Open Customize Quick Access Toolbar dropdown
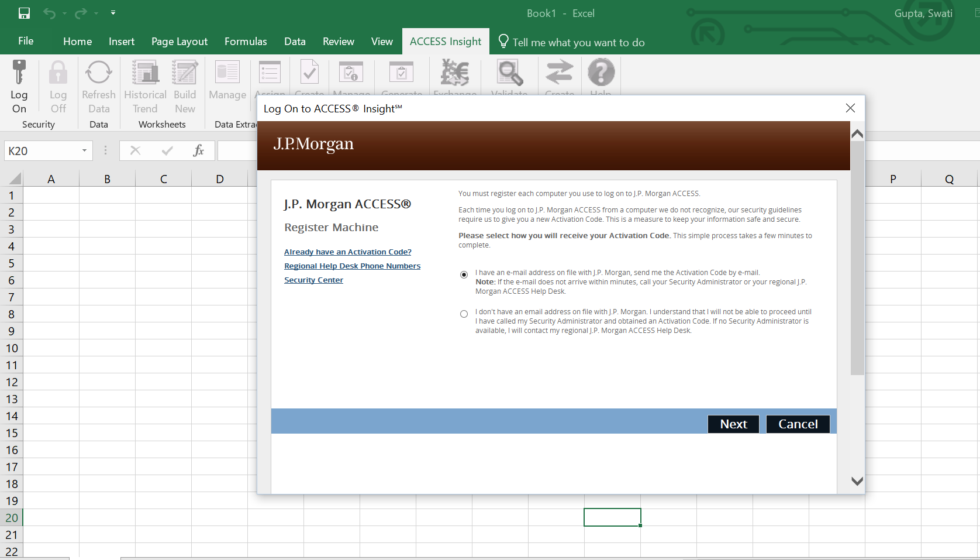This screenshot has width=980, height=560. [x=113, y=12]
